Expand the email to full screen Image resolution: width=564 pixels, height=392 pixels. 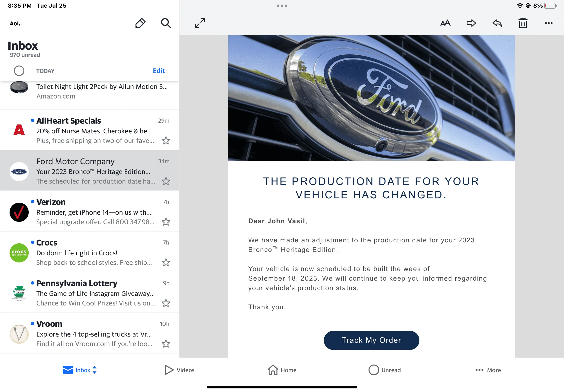click(200, 23)
